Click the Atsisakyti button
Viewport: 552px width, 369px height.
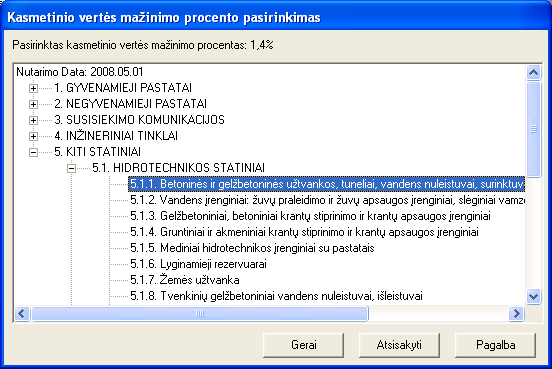[x=399, y=345]
